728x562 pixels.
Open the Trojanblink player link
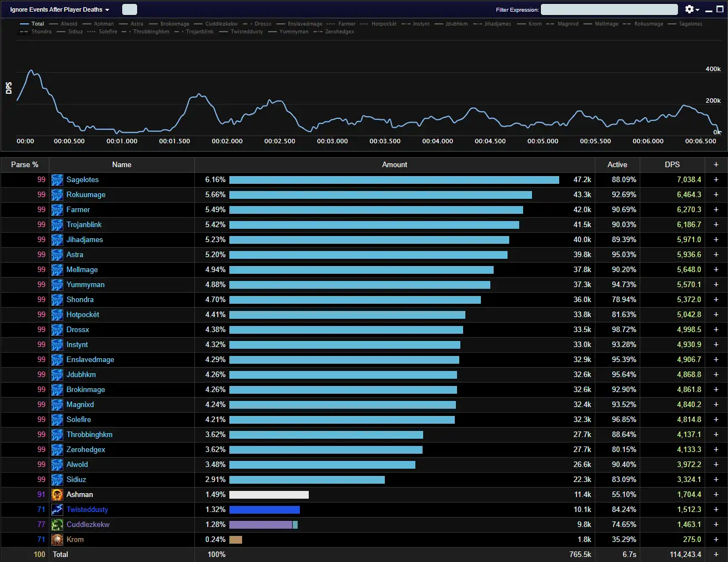(x=84, y=225)
